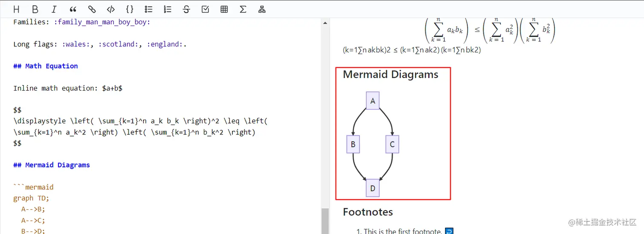This screenshot has width=644, height=234.
Task: Insert an unordered bullet list
Action: coord(149,9)
